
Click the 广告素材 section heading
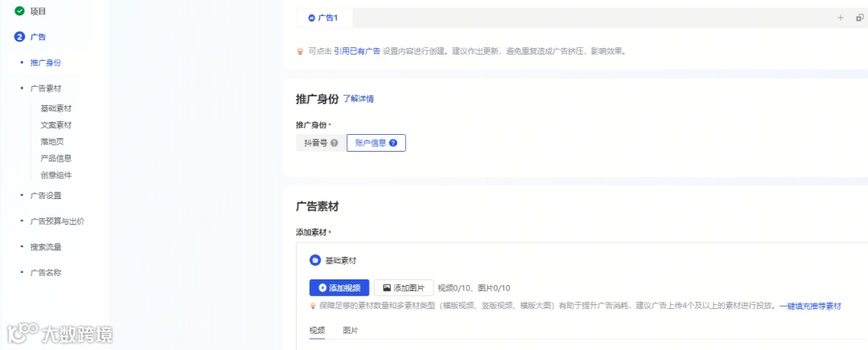coord(317,207)
